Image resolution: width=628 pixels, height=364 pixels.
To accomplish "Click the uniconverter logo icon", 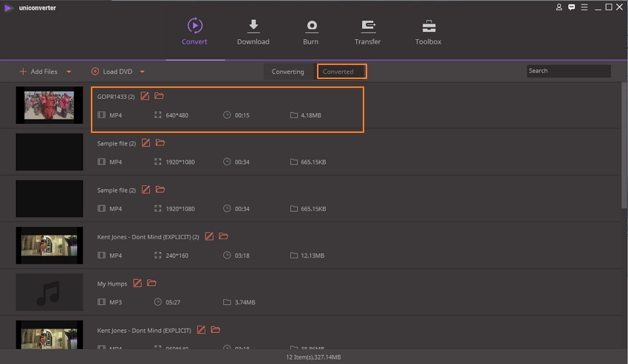I will point(8,7).
